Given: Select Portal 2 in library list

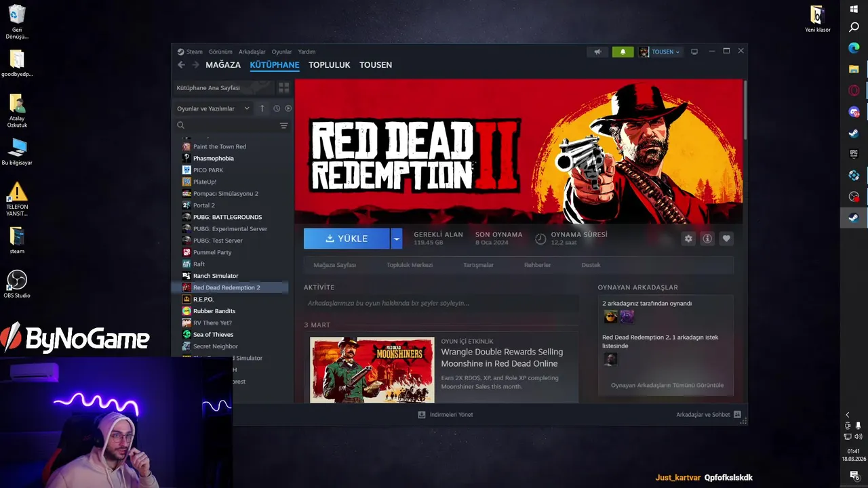Looking at the screenshot, I should [230, 205].
